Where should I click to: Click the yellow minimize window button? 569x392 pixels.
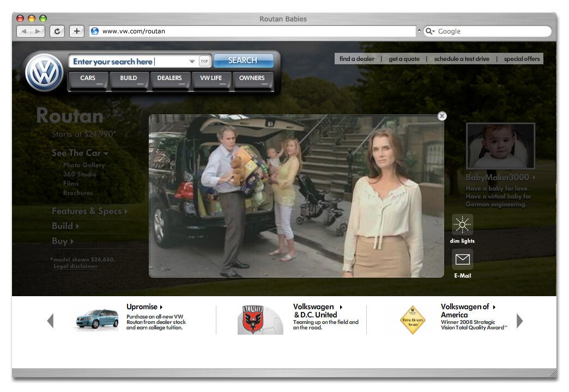(32, 19)
